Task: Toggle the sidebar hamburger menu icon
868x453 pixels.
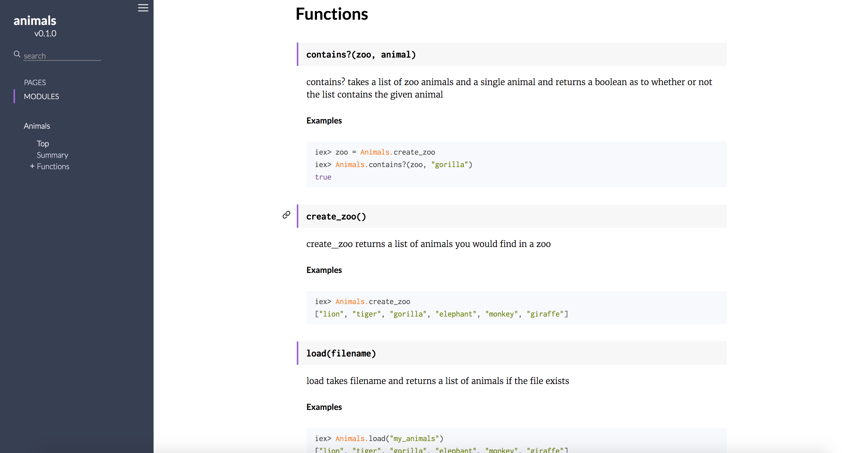Action: coord(143,8)
